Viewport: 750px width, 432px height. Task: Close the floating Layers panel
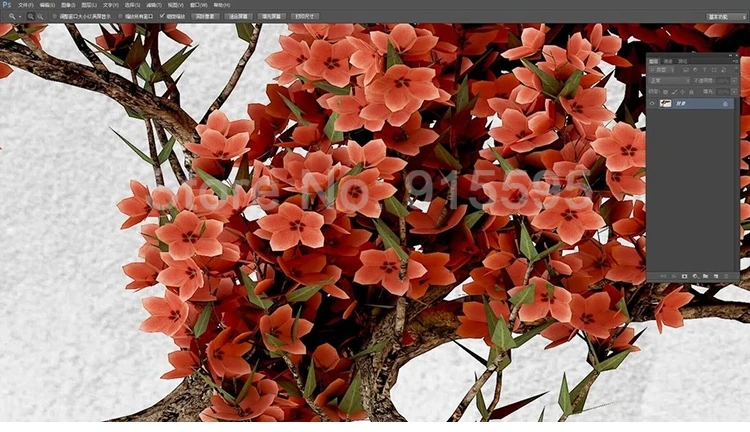737,55
